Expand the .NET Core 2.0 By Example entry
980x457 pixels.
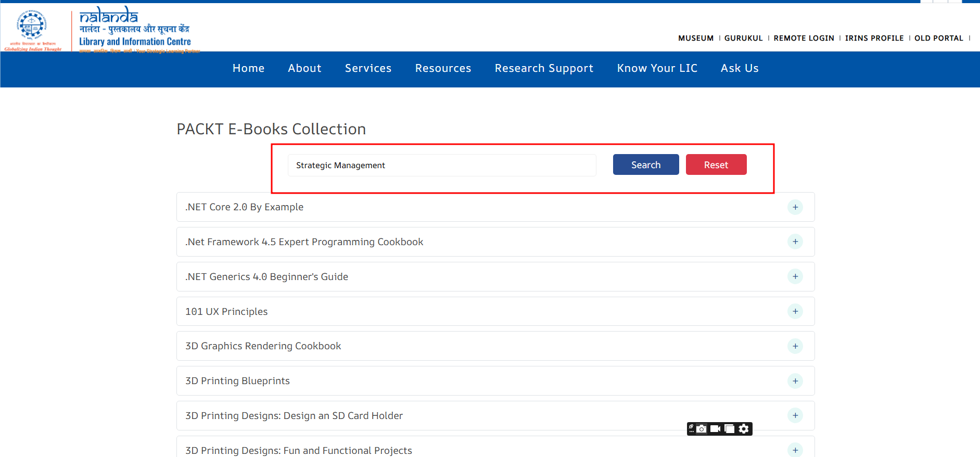point(795,207)
